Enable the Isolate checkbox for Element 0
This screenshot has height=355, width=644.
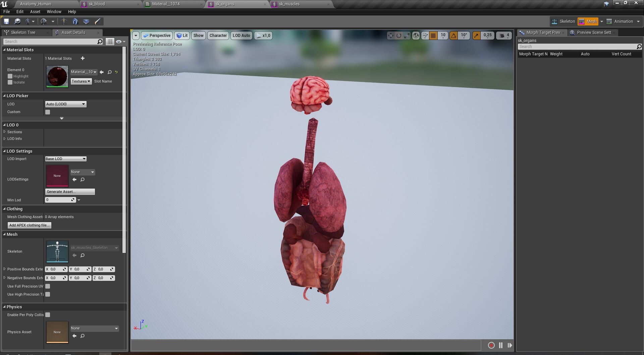[x=10, y=82]
